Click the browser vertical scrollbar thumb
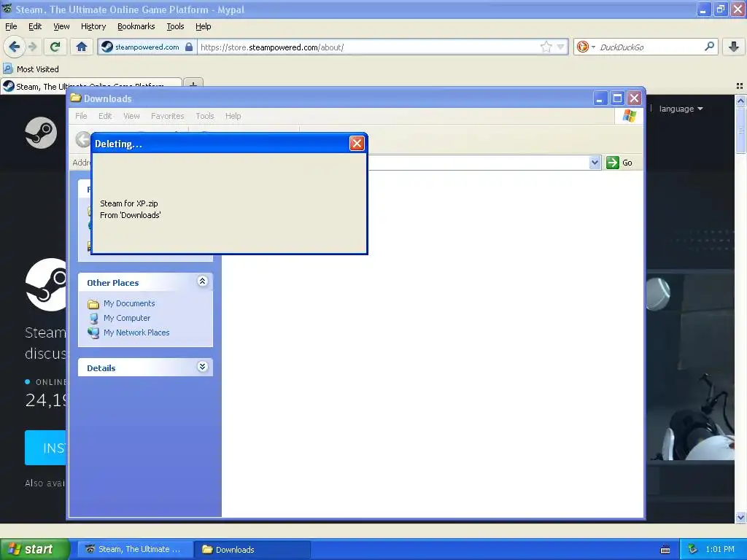747x560 pixels. [x=740, y=130]
